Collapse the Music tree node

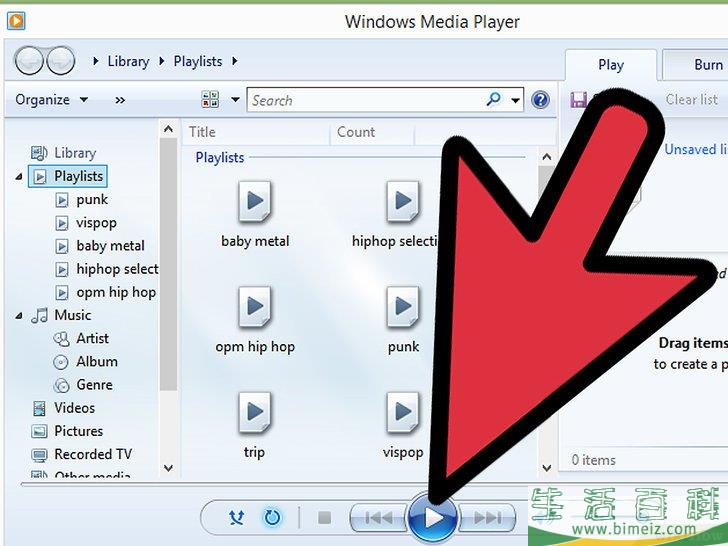(x=19, y=316)
